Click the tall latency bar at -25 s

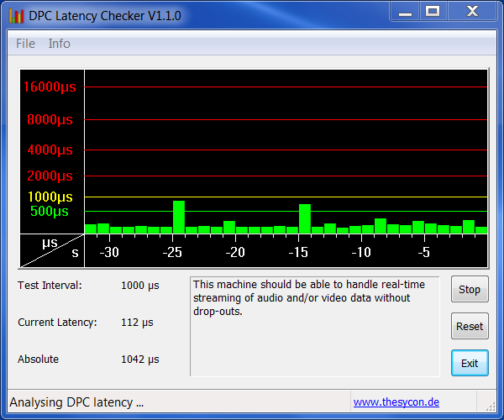coord(179,217)
